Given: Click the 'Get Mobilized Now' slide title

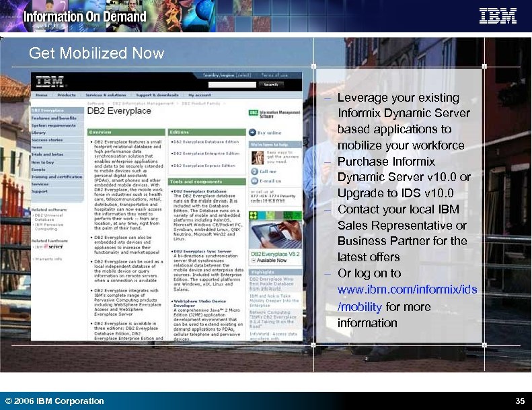Looking at the screenshot, I should click(x=97, y=53).
